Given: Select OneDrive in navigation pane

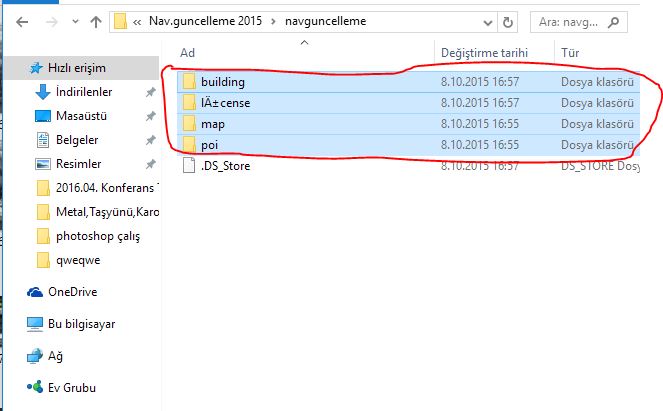Looking at the screenshot, I should point(72,292).
